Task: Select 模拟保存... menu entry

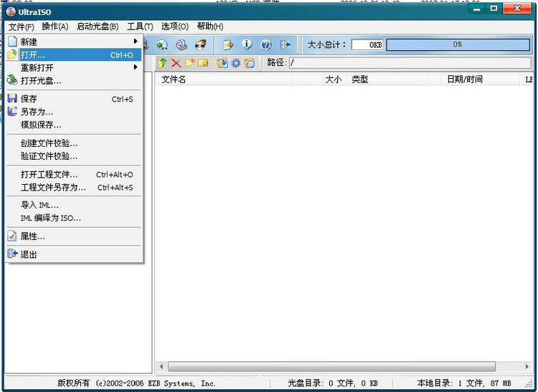Action: (73, 125)
